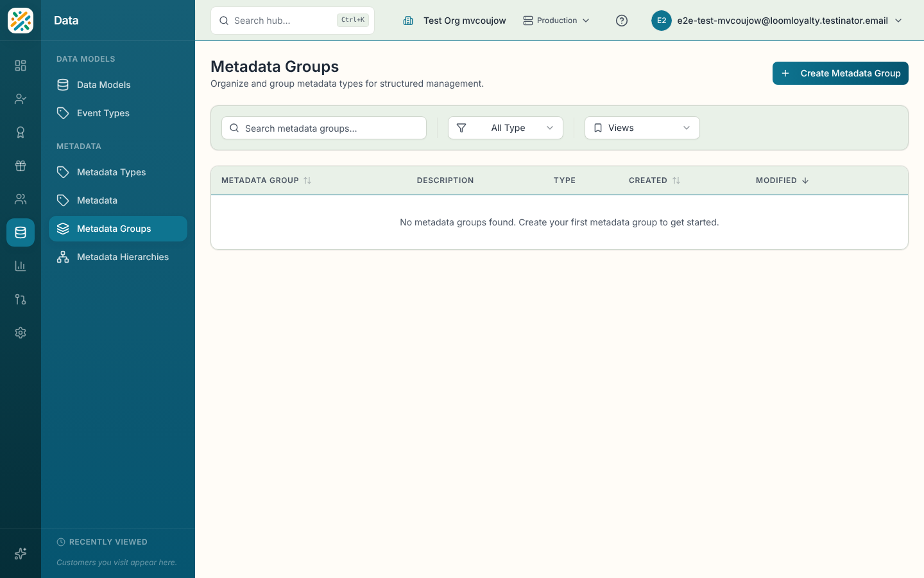Click the Loom Loyalty app logo
The image size is (924, 578).
click(21, 21)
